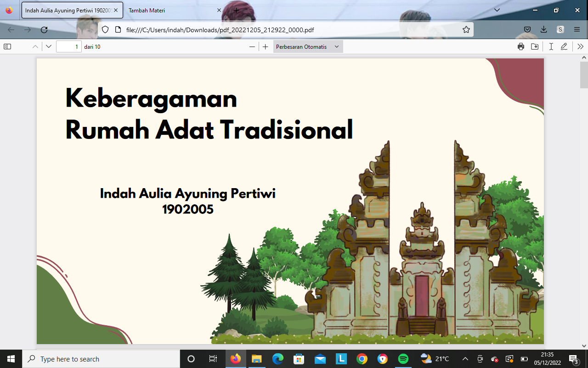
Task: Go to the next PDF page
Action: pos(49,46)
